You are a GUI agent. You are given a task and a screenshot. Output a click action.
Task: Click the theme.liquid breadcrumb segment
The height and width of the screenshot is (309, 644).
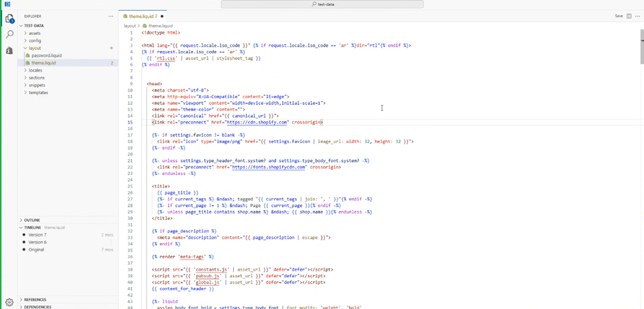pos(158,26)
